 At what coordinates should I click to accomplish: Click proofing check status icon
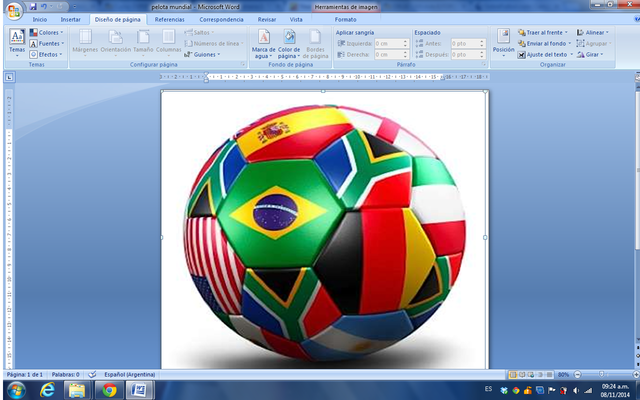point(92,374)
